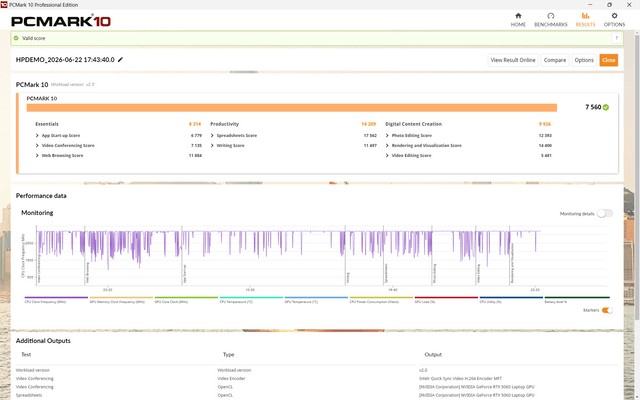Open the result Options button
640x400 pixels.
pos(584,60)
